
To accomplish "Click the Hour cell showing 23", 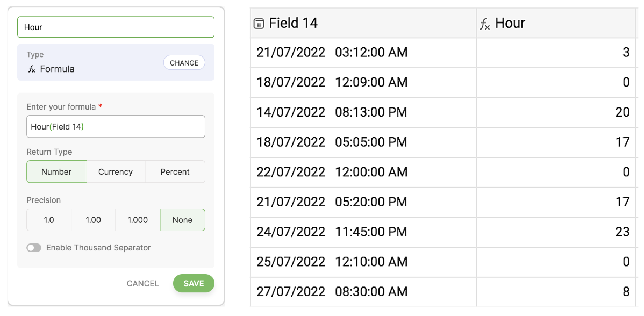I will coord(556,232).
